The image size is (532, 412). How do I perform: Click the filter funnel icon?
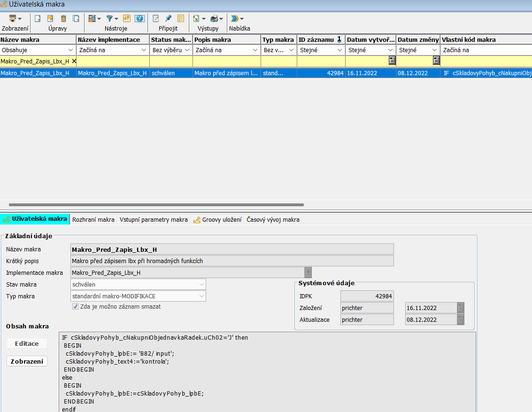tap(109, 19)
